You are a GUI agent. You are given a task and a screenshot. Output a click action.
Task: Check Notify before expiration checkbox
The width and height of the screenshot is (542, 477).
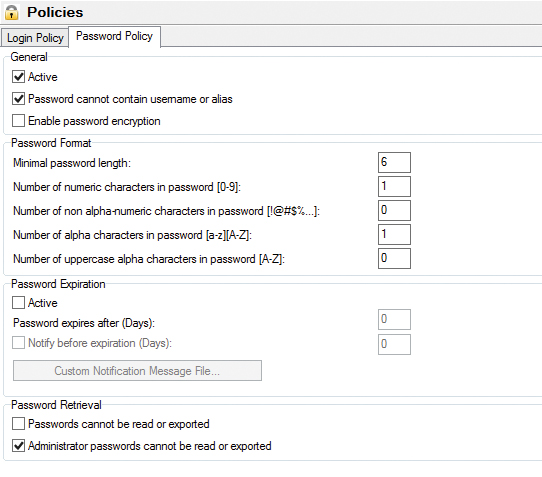[18, 343]
